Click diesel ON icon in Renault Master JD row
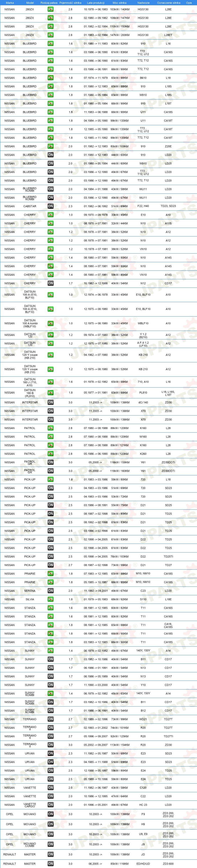Screen dimensions: 197x868 (x=50, y=854)
